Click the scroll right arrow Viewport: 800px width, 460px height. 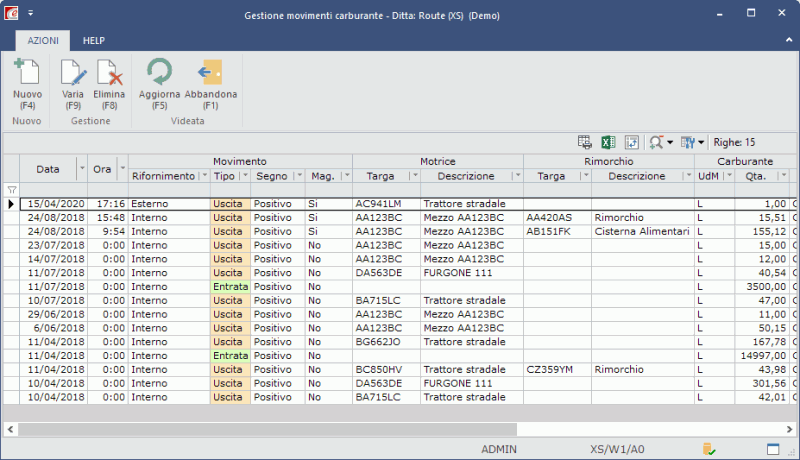point(789,429)
